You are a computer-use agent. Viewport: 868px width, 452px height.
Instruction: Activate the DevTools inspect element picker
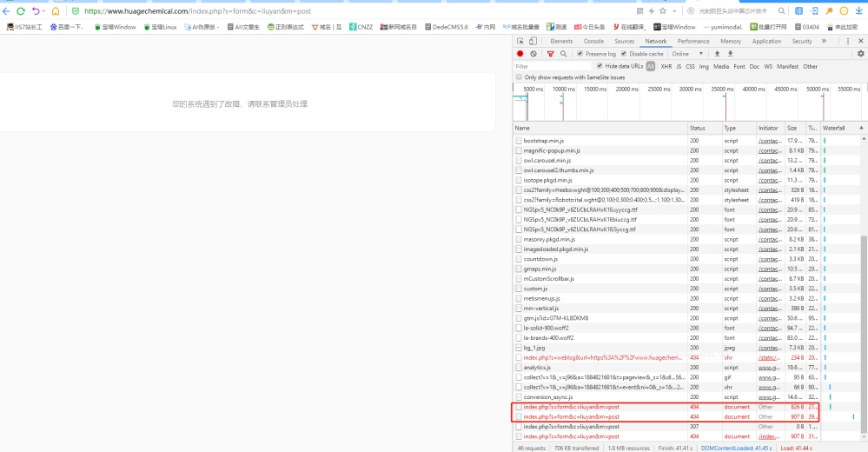click(x=520, y=41)
